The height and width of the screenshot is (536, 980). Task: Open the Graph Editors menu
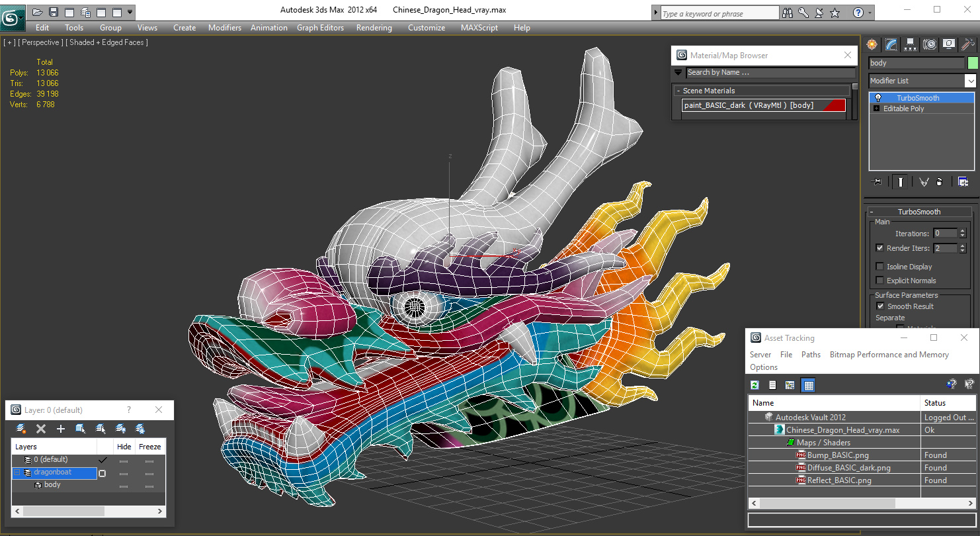(x=321, y=28)
